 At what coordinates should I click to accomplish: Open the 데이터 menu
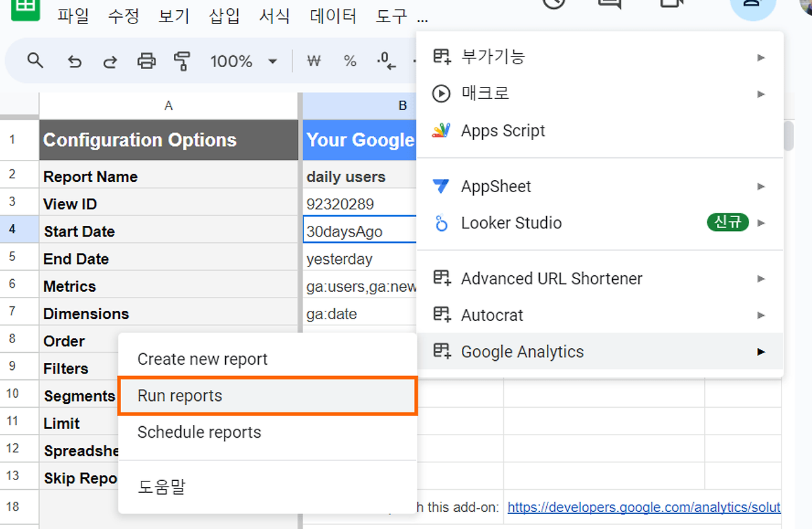pos(334,16)
